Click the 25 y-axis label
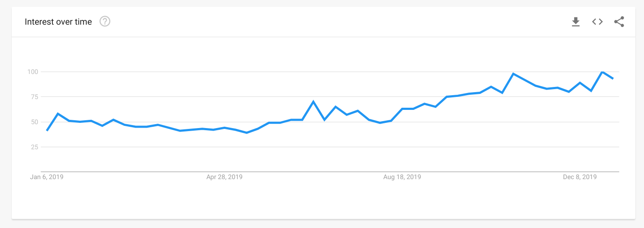644x228 pixels. pyautogui.click(x=35, y=147)
